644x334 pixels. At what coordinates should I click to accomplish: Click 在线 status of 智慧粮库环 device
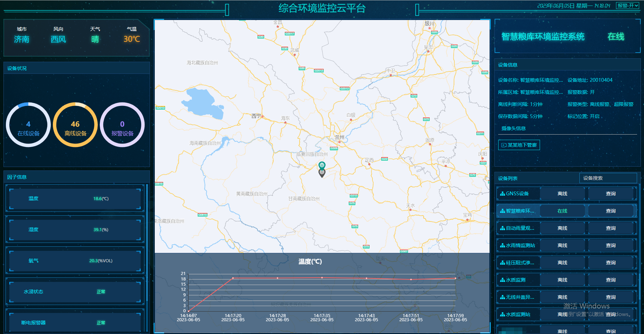coord(562,211)
